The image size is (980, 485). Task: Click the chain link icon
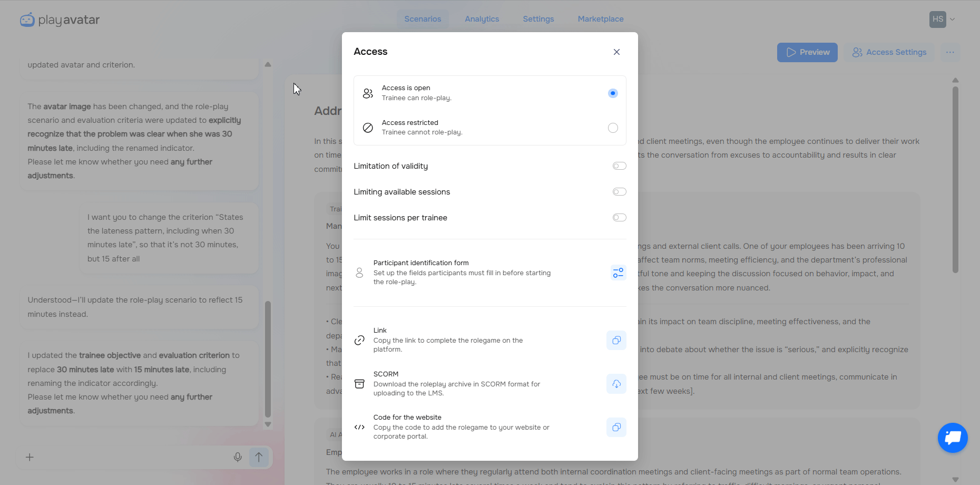coord(359,340)
